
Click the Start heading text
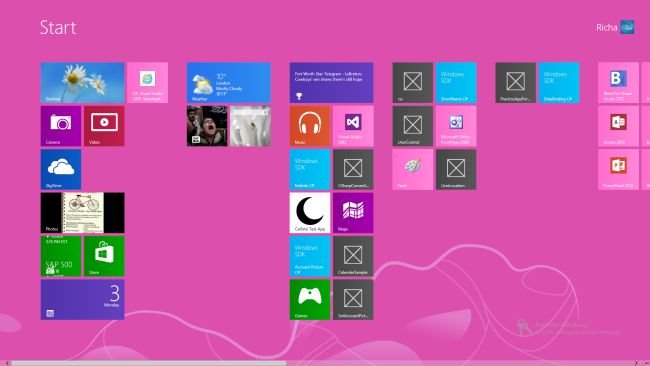click(x=58, y=28)
